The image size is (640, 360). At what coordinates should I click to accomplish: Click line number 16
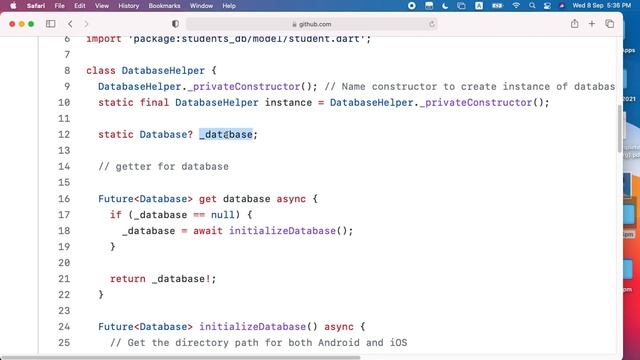click(64, 199)
